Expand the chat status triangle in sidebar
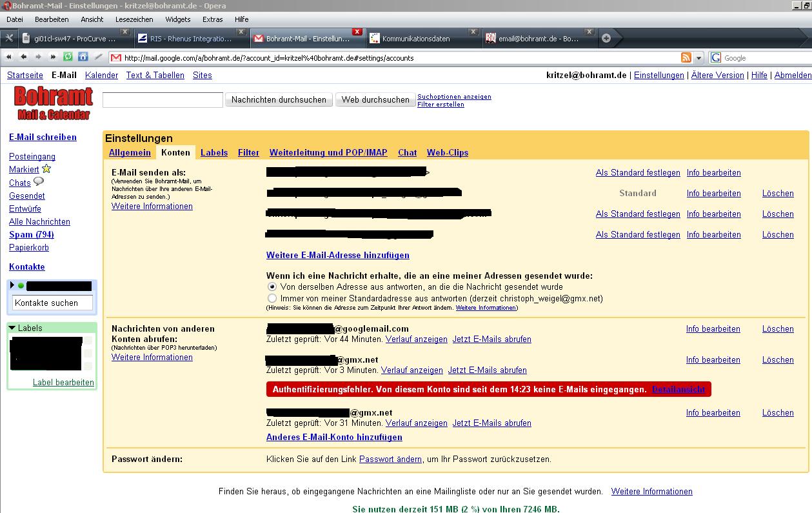 tap(12, 285)
